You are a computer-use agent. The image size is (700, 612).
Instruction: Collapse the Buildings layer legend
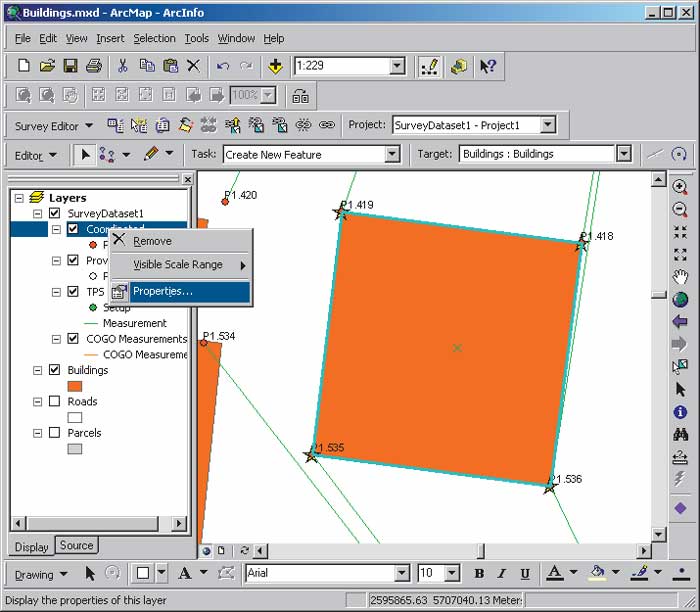coord(38,370)
